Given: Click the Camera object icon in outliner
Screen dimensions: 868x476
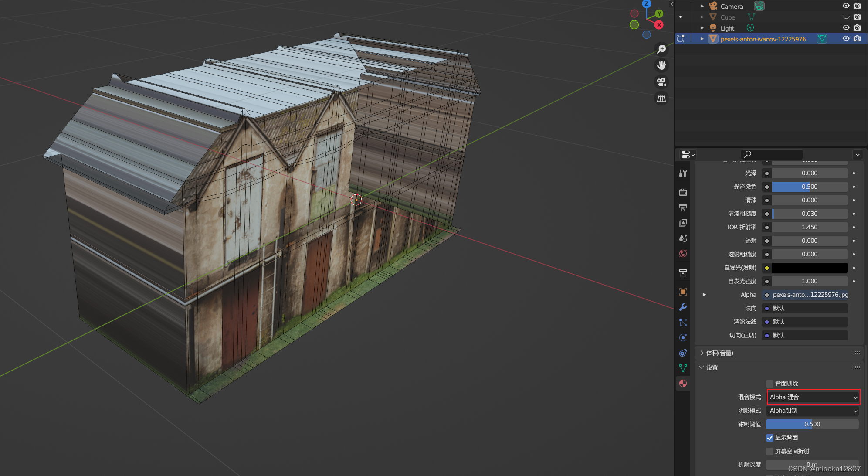Looking at the screenshot, I should coord(713,6).
